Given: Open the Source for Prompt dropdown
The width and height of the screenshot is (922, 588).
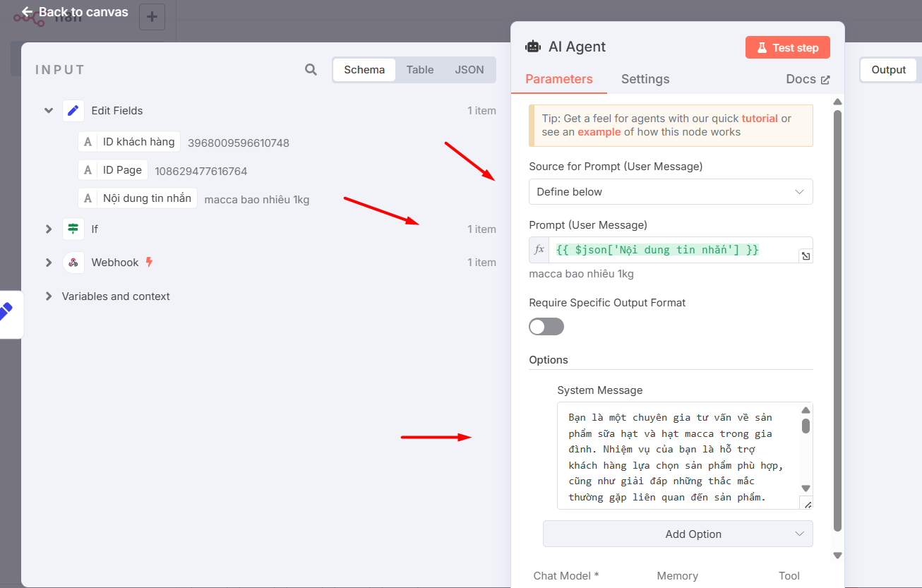Looking at the screenshot, I should click(671, 192).
